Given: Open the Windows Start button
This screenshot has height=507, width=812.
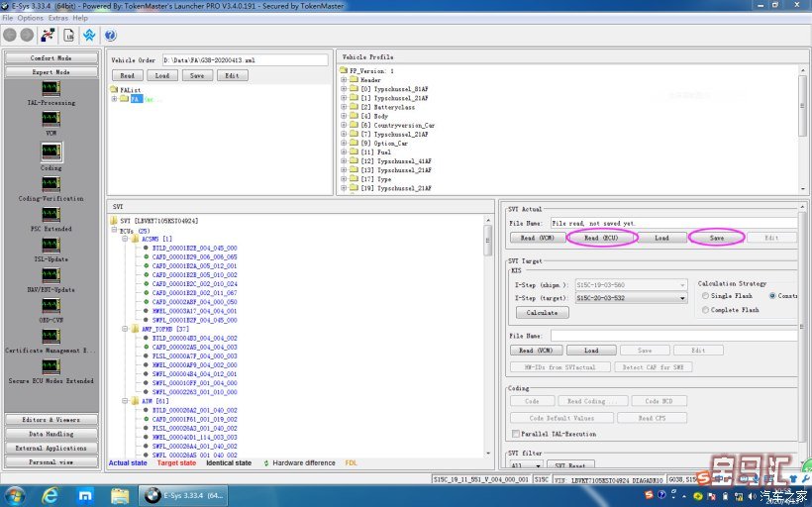Looking at the screenshot, I should tap(14, 496).
